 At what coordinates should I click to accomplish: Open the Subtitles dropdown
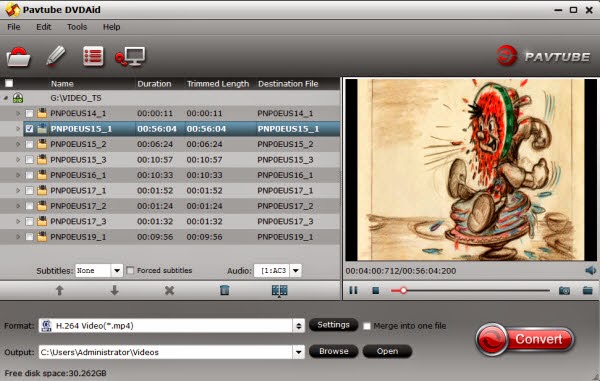click(117, 271)
